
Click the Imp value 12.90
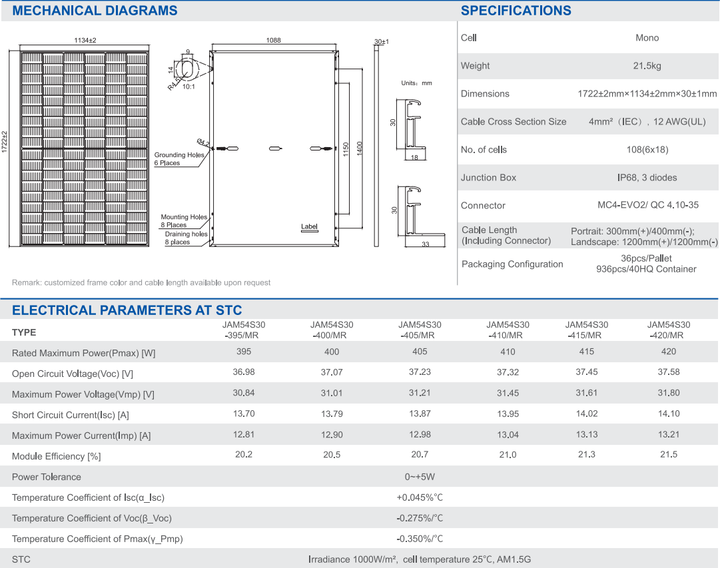(332, 434)
